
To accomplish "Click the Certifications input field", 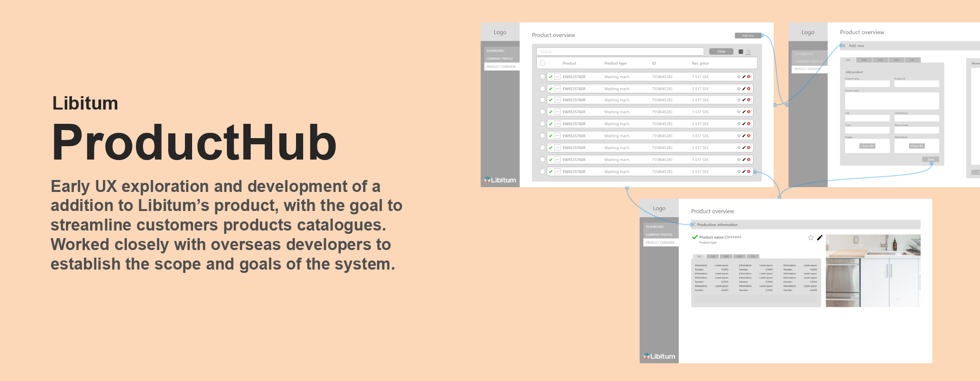I will click(917, 118).
